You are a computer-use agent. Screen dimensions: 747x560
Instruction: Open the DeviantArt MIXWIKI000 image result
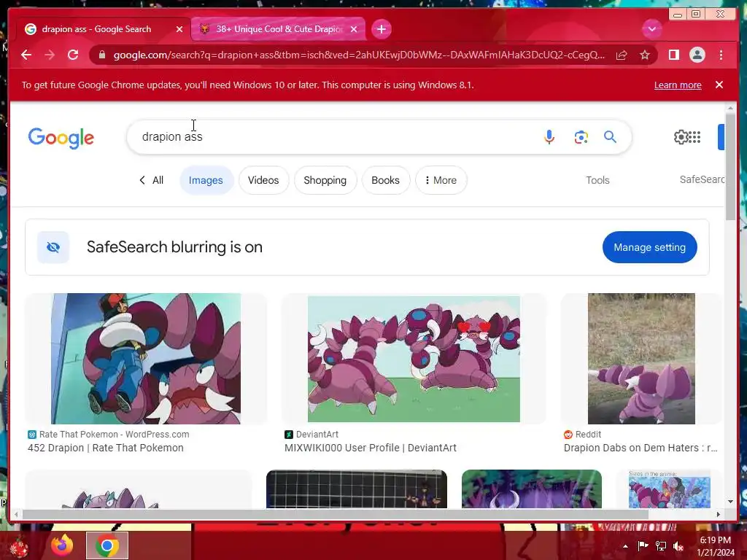tap(414, 359)
